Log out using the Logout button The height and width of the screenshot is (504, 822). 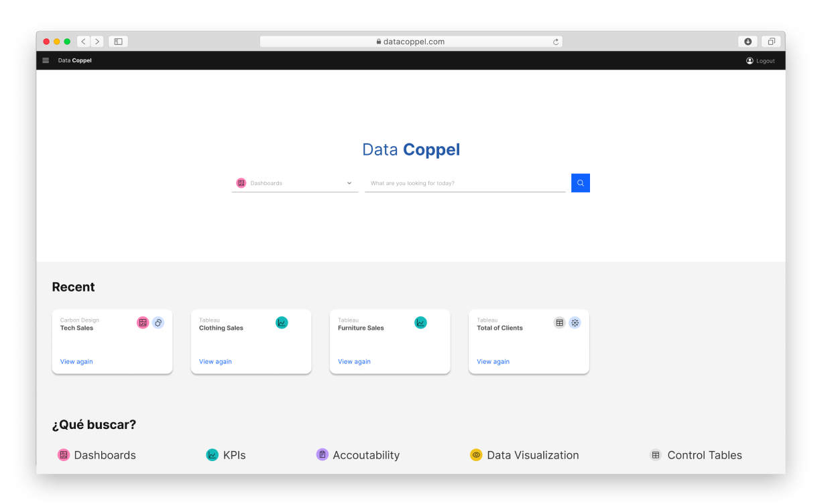coord(760,60)
